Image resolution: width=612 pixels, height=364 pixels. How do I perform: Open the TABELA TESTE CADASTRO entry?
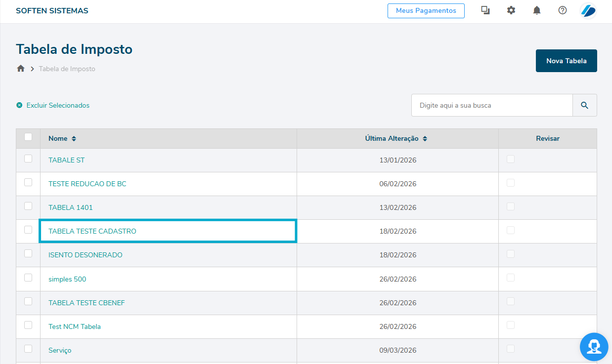point(92,231)
